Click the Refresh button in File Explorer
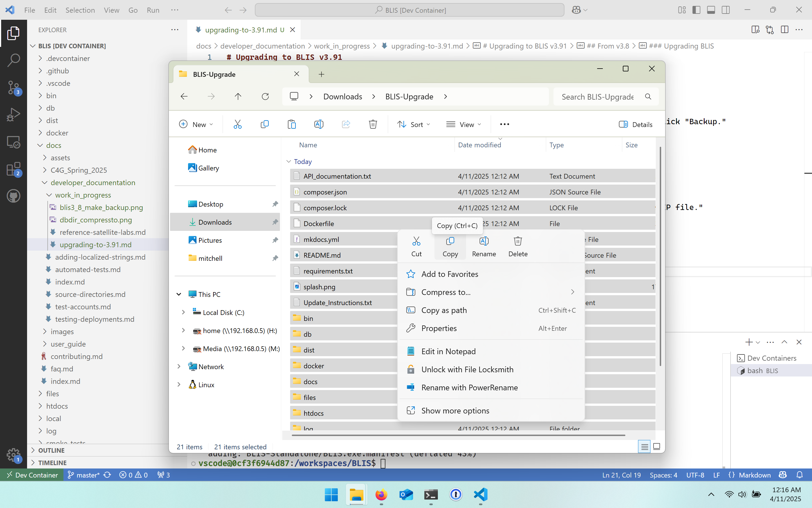812x508 pixels. tap(265, 97)
